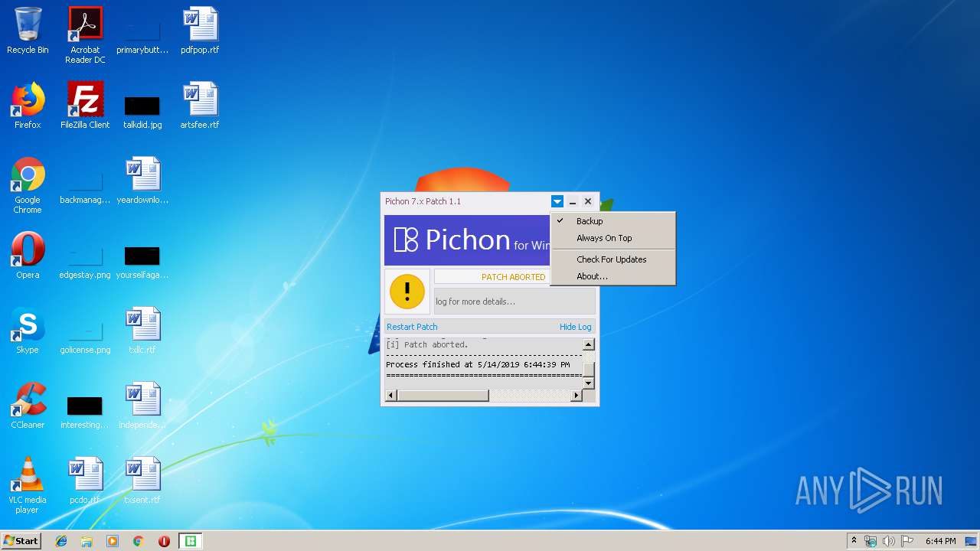This screenshot has height=551, width=980.
Task: Choose Check For Updates menu entry
Action: pos(612,259)
